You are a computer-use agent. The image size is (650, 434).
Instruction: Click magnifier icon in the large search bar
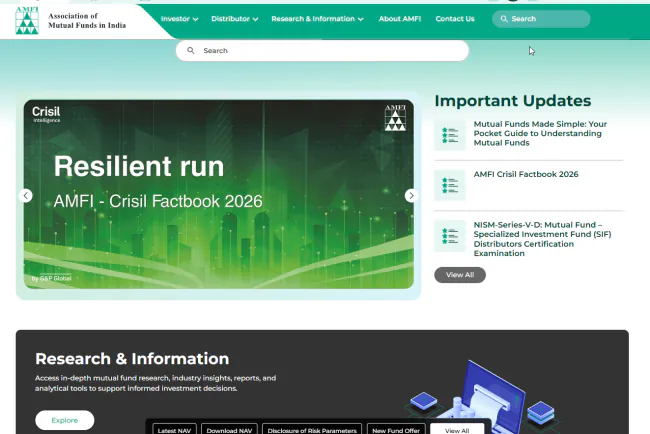[x=191, y=51]
